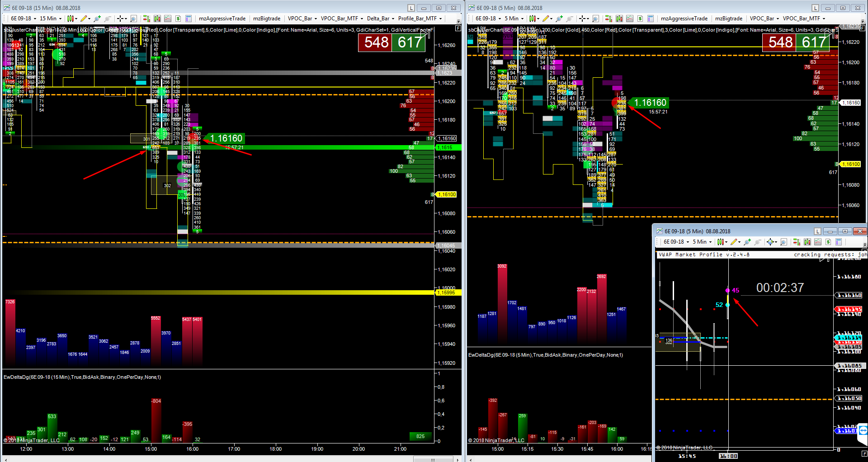This screenshot has height=462, width=868.
Task: Click red 548 counter in 15 Min chart
Action: pyautogui.click(x=376, y=42)
